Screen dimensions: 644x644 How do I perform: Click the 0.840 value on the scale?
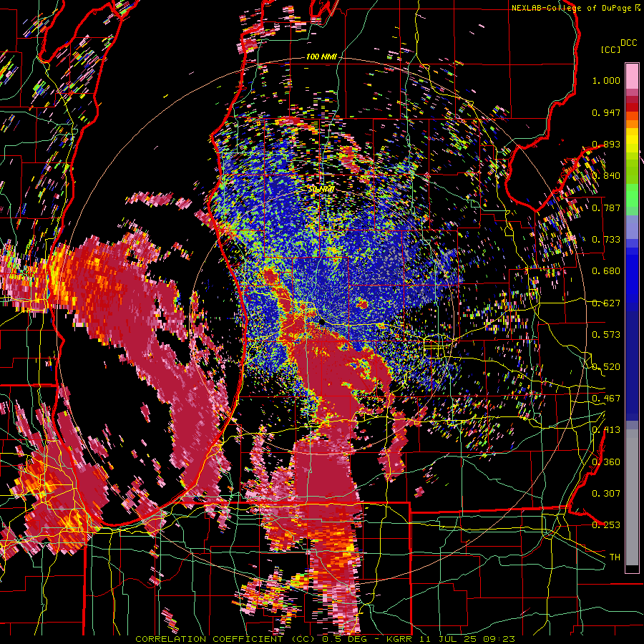coord(606,176)
